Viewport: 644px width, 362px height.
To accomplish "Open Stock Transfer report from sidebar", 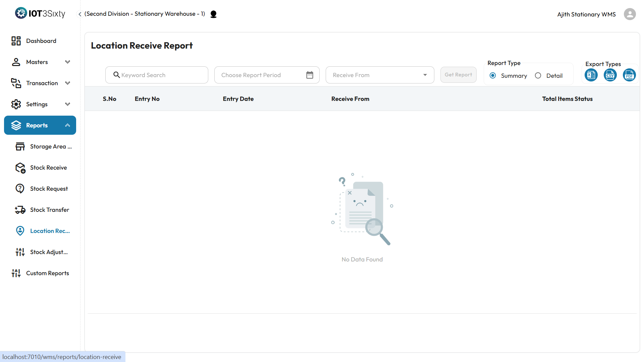I will [49, 210].
